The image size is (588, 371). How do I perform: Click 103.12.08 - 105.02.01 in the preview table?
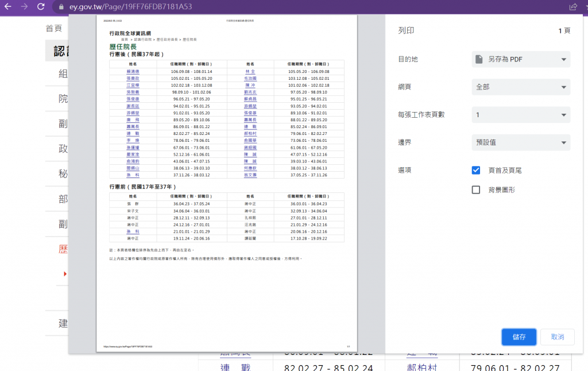pos(308,79)
